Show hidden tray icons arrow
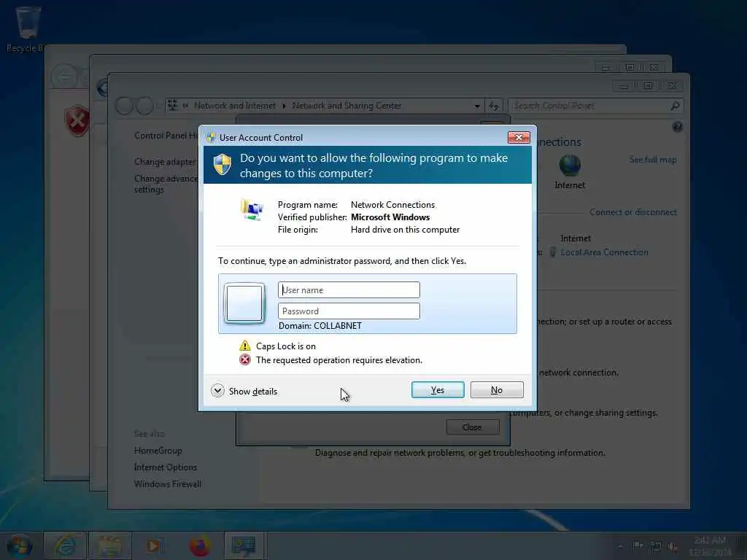This screenshot has width=747, height=560. coord(620,547)
